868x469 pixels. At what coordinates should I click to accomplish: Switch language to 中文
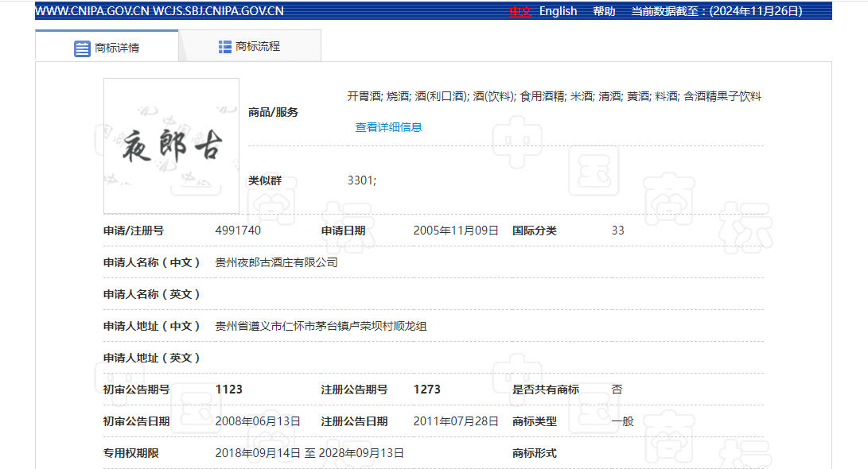(x=520, y=11)
